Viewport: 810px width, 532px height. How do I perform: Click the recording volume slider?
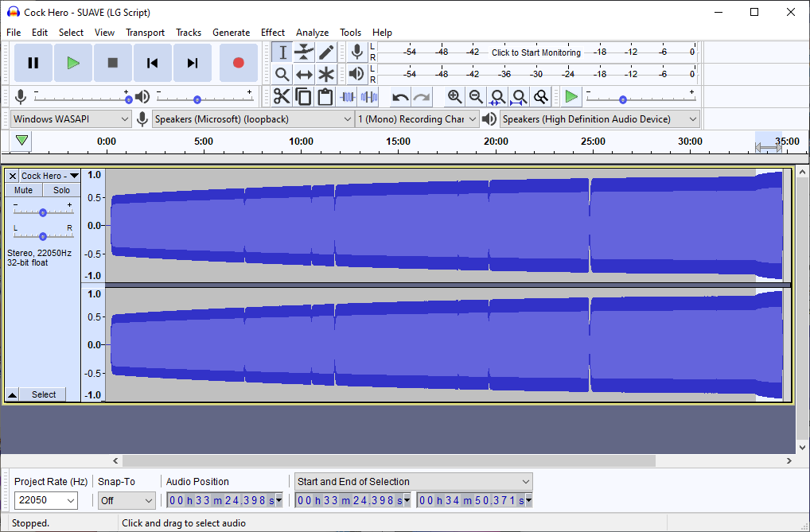tap(83, 99)
